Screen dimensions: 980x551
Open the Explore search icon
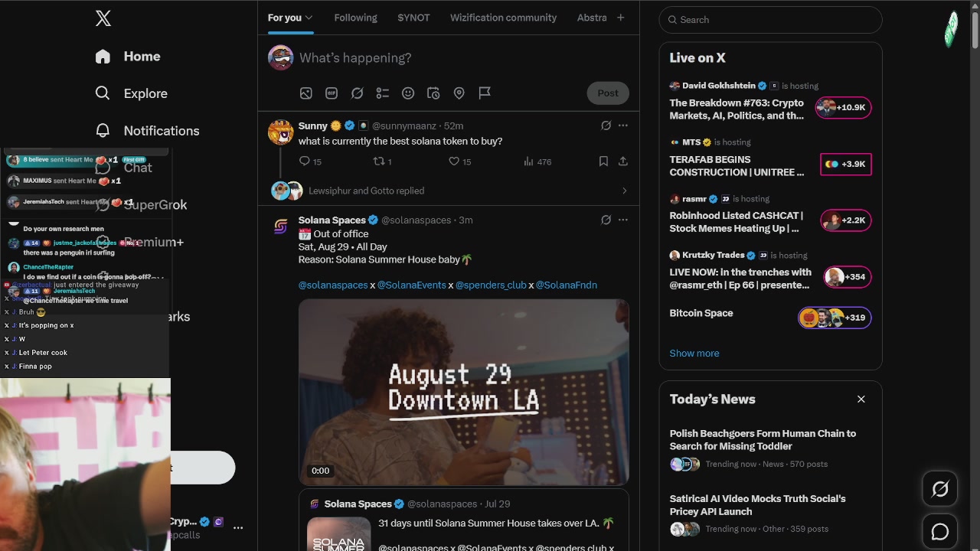pyautogui.click(x=103, y=93)
